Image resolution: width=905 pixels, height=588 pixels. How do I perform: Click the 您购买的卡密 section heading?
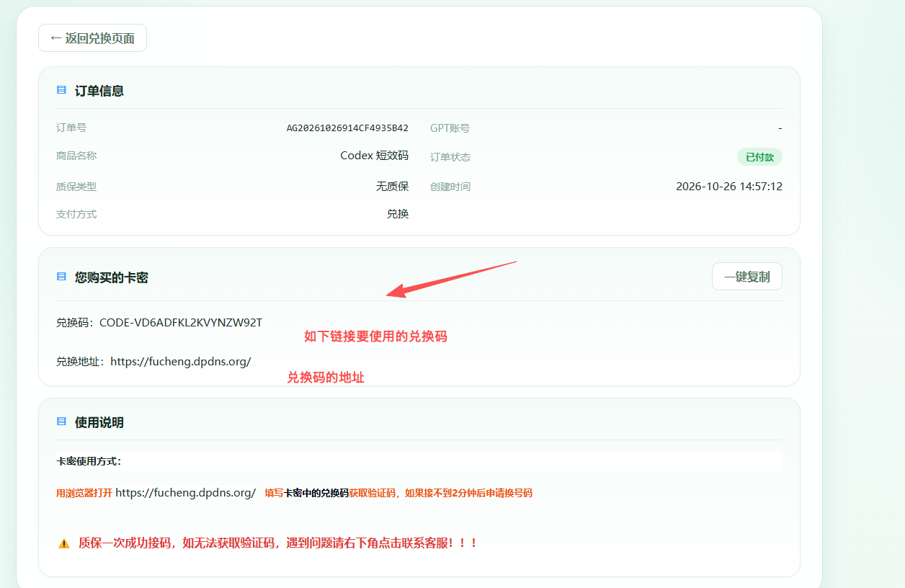[x=112, y=277]
